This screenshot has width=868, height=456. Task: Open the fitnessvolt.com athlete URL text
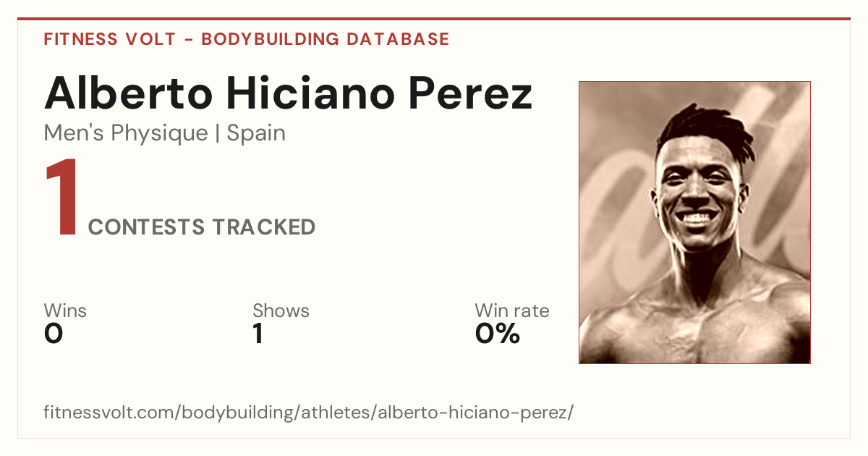[309, 413]
